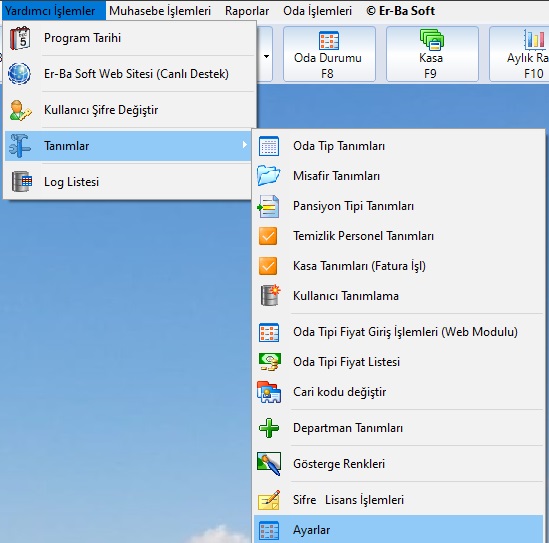Open the Yardımcı İşlemler menu
Screen dimensions: 549x543
[x=50, y=11]
